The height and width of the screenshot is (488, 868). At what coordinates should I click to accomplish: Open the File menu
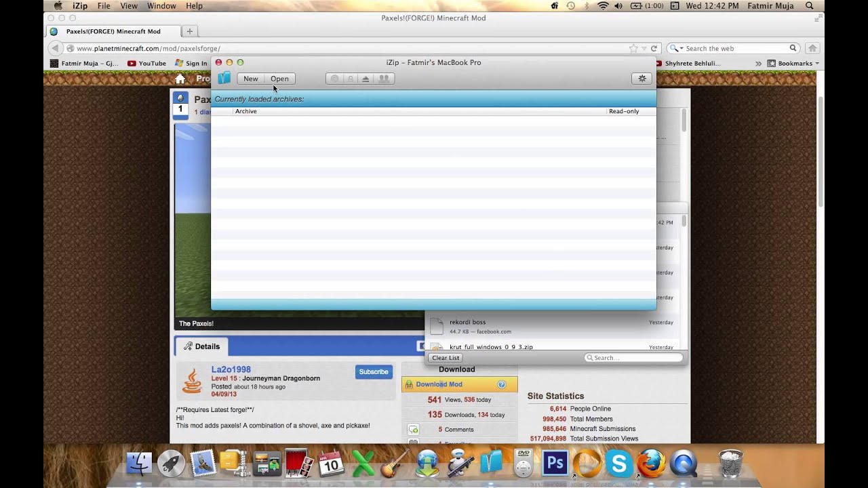pyautogui.click(x=104, y=5)
